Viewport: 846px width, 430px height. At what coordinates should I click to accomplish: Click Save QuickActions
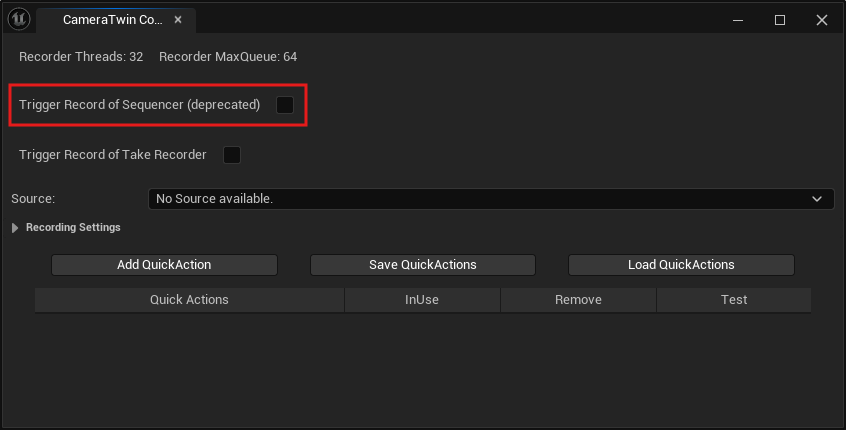pos(422,265)
